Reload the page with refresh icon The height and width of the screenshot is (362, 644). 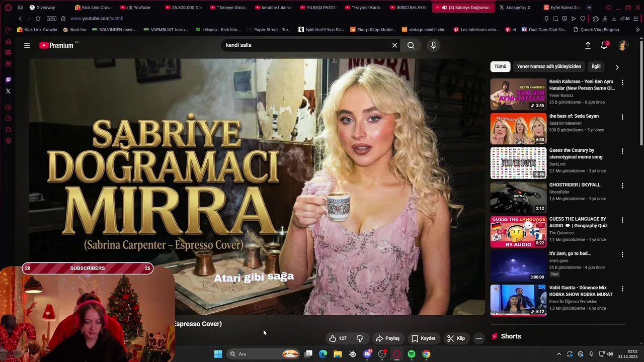[38, 19]
